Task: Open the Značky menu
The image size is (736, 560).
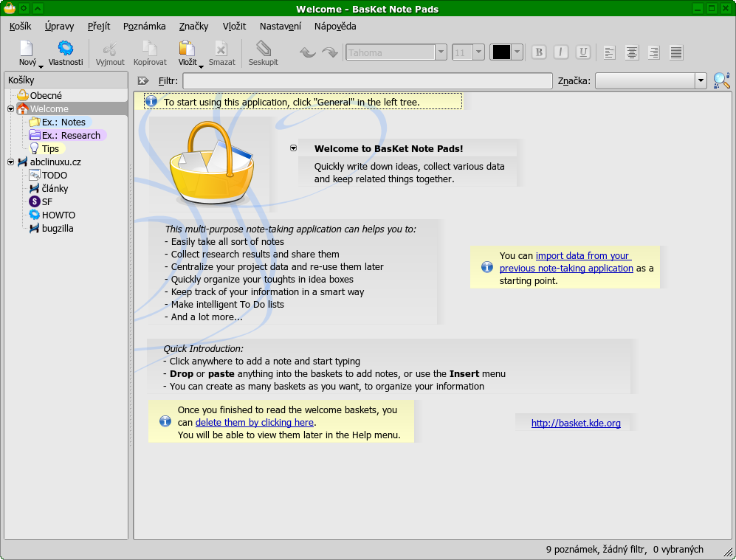Action: pyautogui.click(x=193, y=27)
